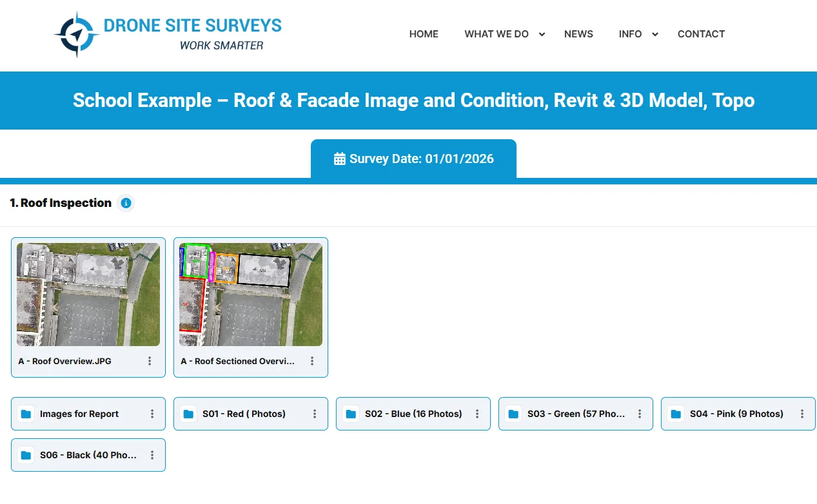The height and width of the screenshot is (504, 817).
Task: Open the Roof Sectioned Overview thumbnail
Action: point(251,295)
